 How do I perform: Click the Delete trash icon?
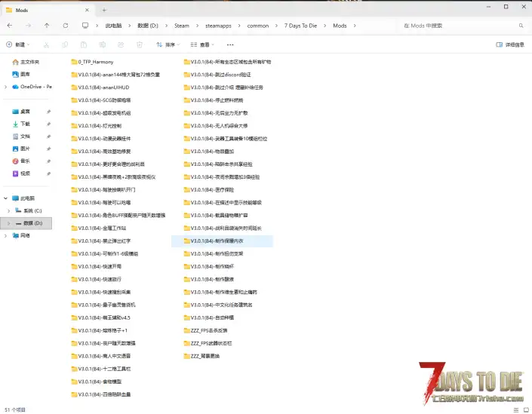[140, 44]
